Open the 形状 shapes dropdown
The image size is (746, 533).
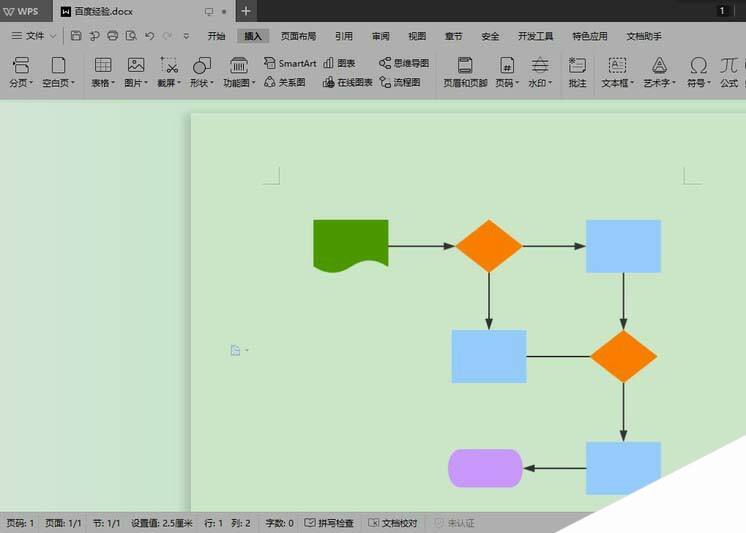(x=202, y=72)
